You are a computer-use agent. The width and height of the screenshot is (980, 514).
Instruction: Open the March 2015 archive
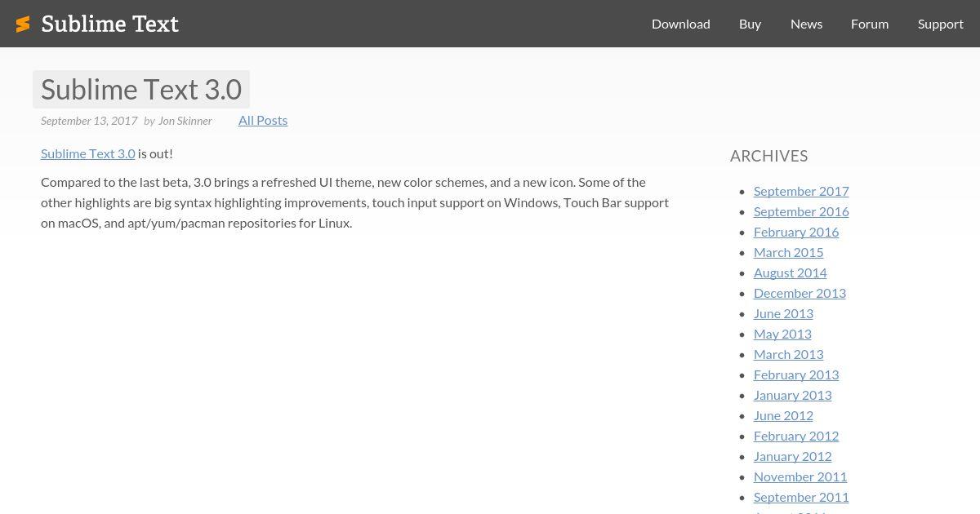pyautogui.click(x=788, y=252)
